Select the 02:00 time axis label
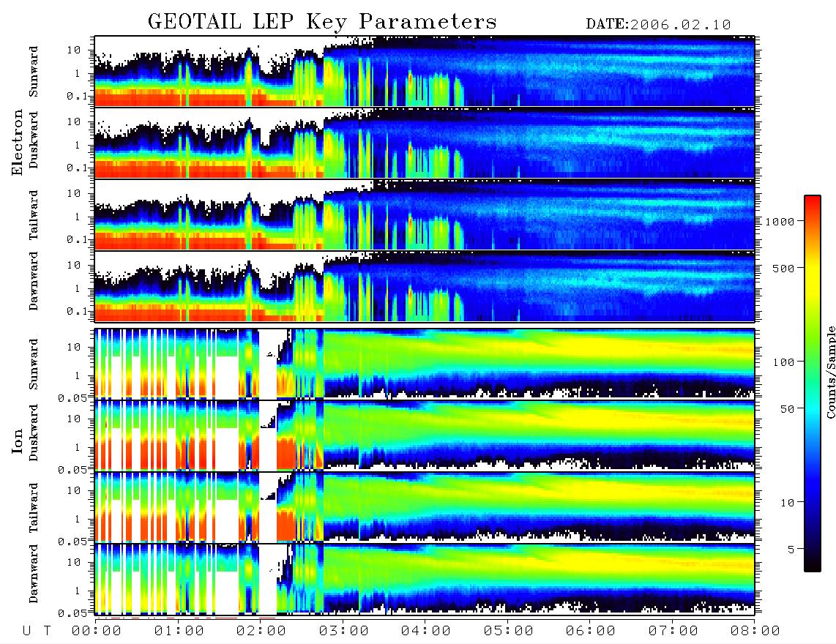 click(261, 631)
